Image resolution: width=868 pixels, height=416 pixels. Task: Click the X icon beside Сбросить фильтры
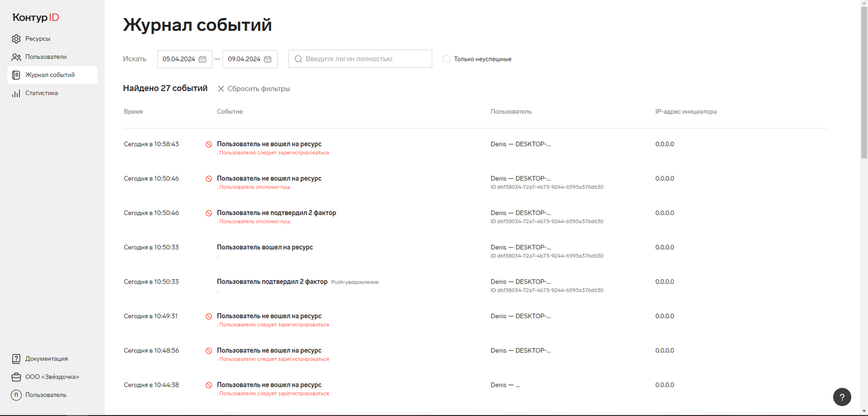(x=221, y=89)
